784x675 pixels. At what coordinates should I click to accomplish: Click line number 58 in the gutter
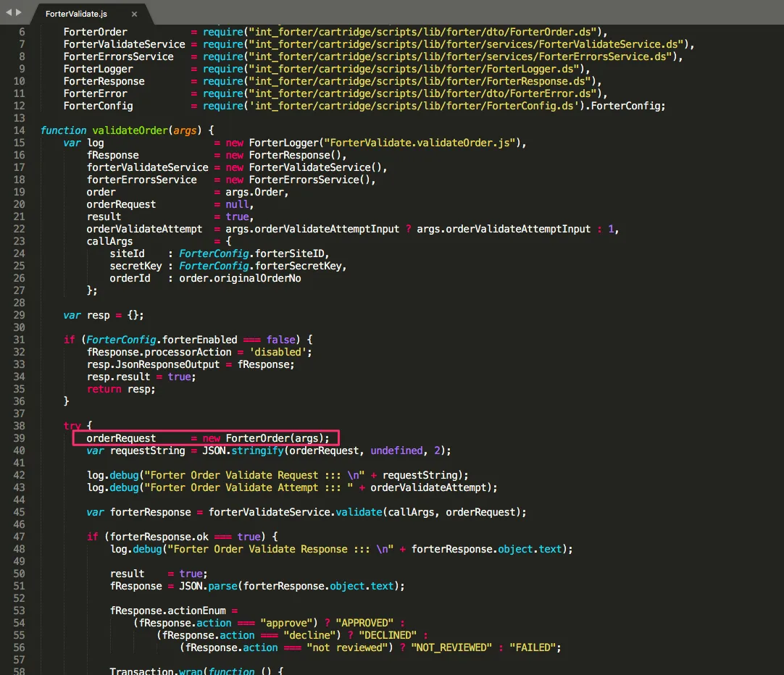pos(19,671)
